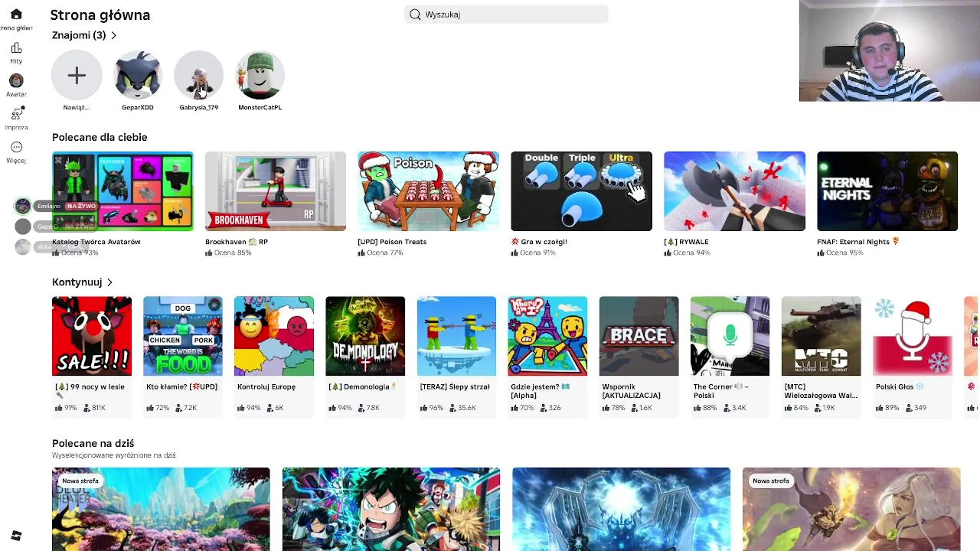Open the Kontroluj Europę thumbnail
980x551 pixels.
274,336
